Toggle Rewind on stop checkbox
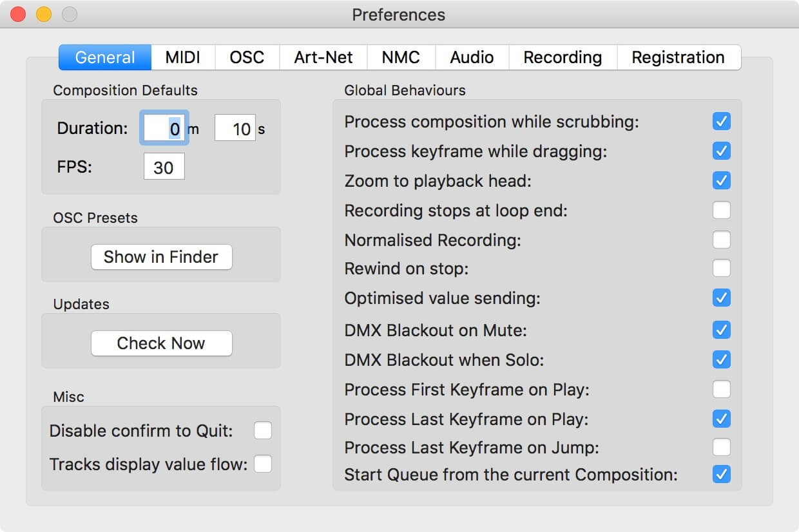Image resolution: width=799 pixels, height=532 pixels. pyautogui.click(x=722, y=268)
